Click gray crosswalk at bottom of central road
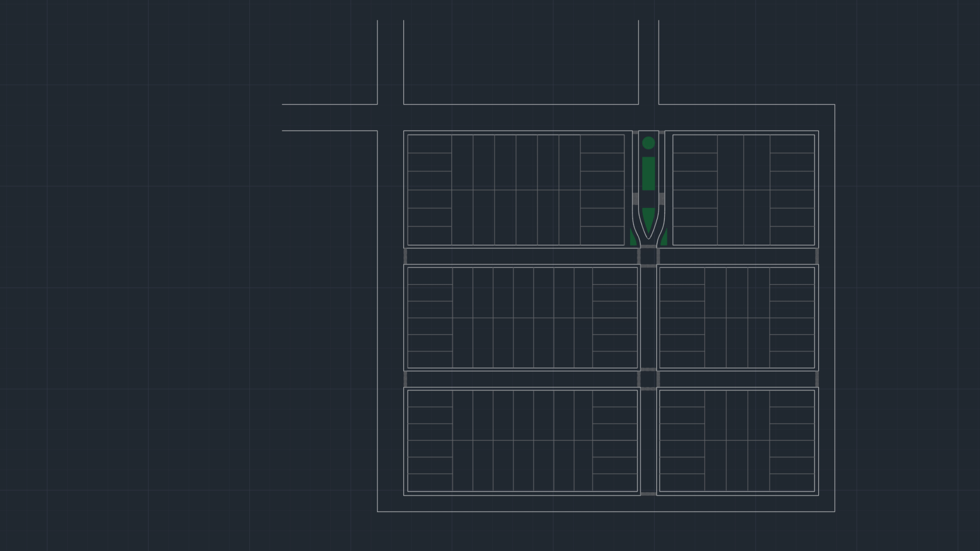 (648, 494)
